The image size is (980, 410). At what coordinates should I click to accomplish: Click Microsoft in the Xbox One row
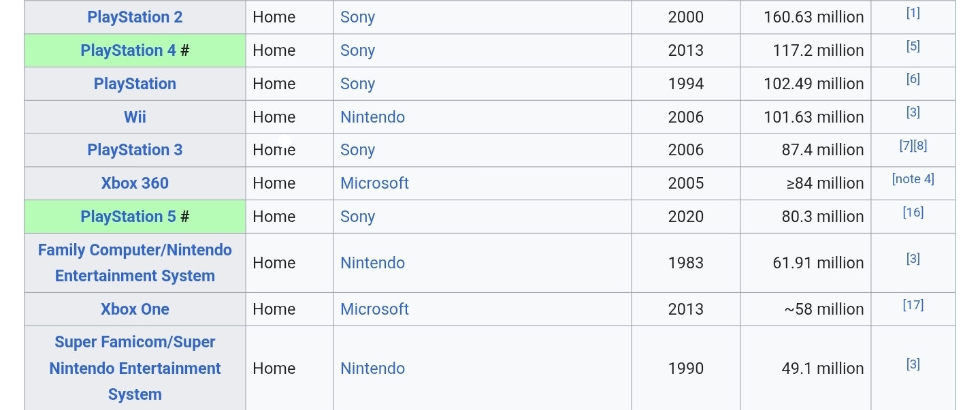click(x=374, y=309)
